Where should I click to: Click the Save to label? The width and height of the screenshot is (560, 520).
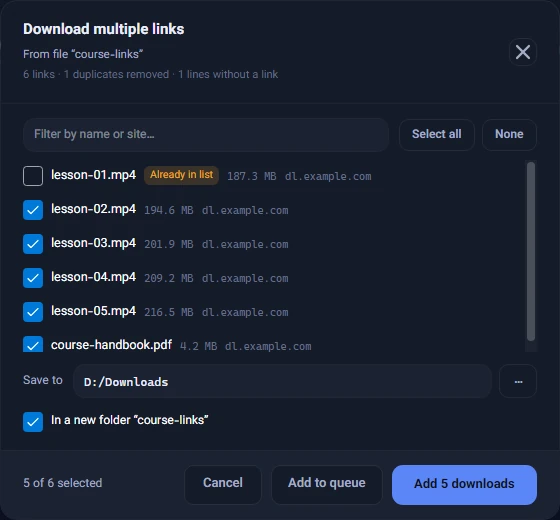pyautogui.click(x=43, y=380)
